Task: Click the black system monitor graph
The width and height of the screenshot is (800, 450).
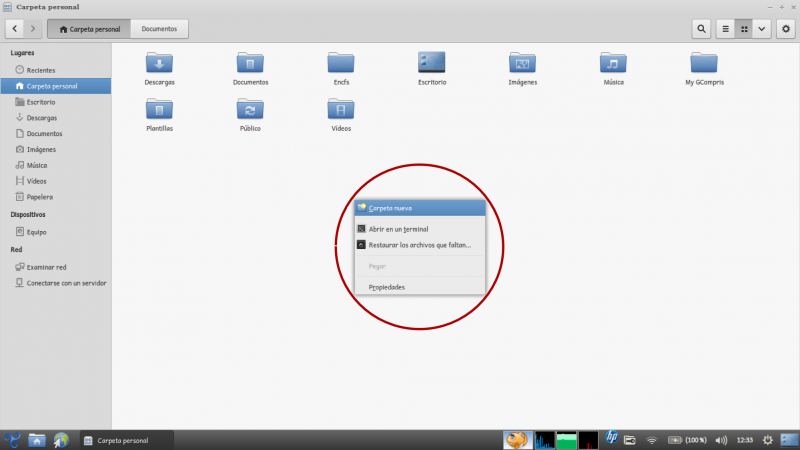Action: coord(588,440)
